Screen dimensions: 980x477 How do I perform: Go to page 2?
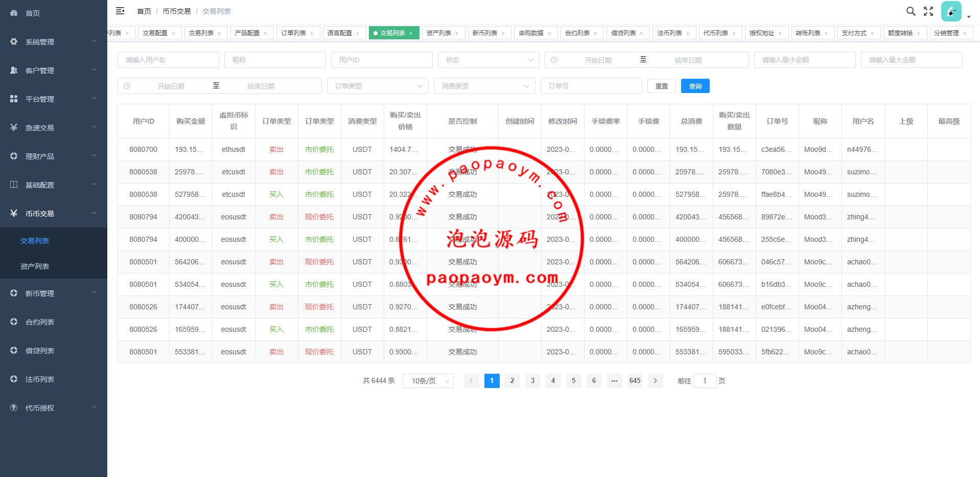[x=512, y=380]
